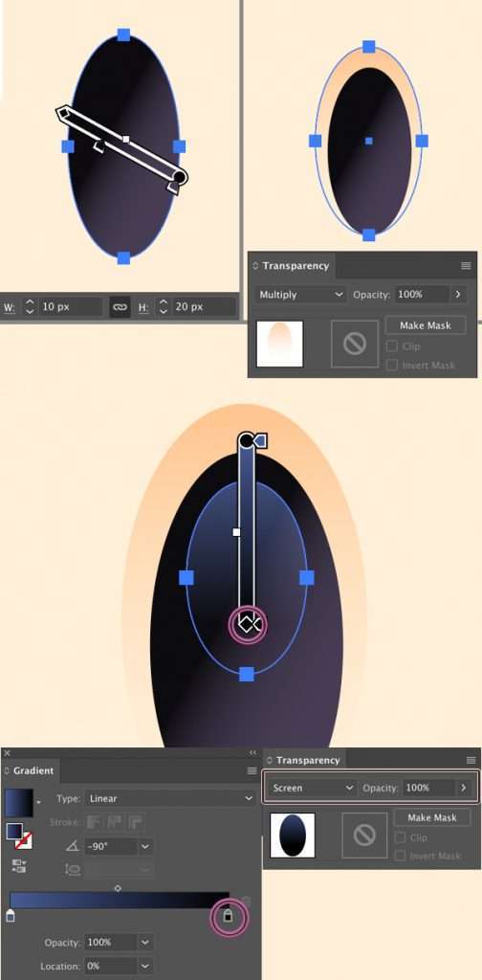Open the gradient Type Linear dropdown
Screen dimensions: 482x980
(169, 799)
